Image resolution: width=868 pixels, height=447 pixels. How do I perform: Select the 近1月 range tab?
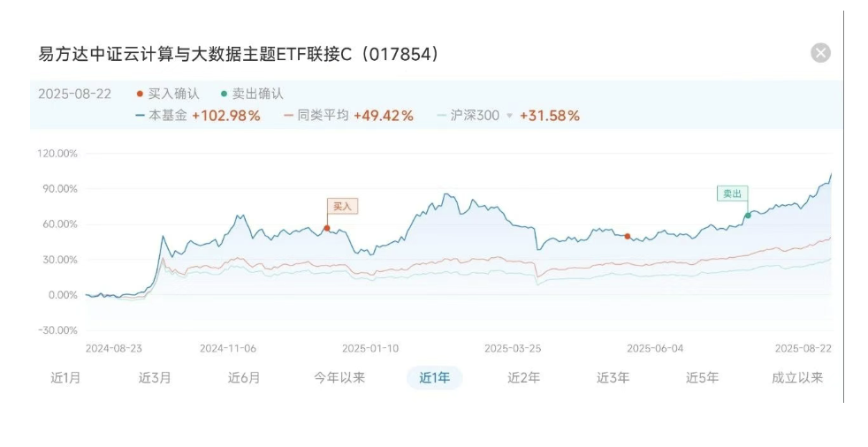tap(65, 377)
